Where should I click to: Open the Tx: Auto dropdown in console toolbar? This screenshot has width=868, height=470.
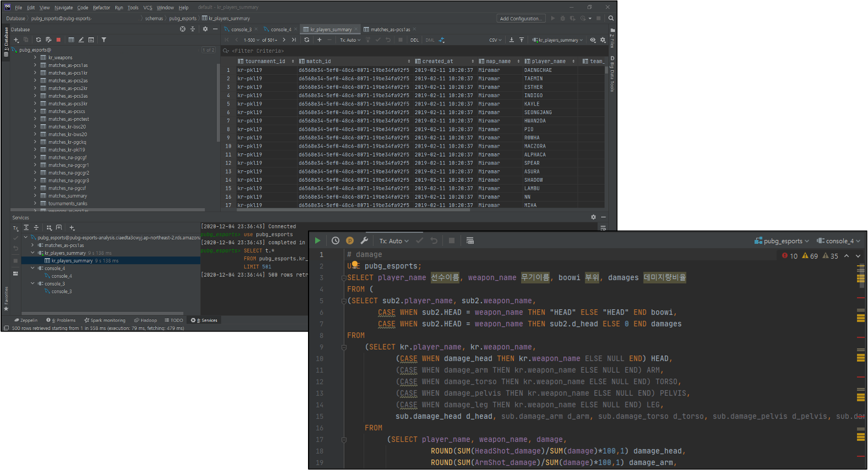[394, 241]
